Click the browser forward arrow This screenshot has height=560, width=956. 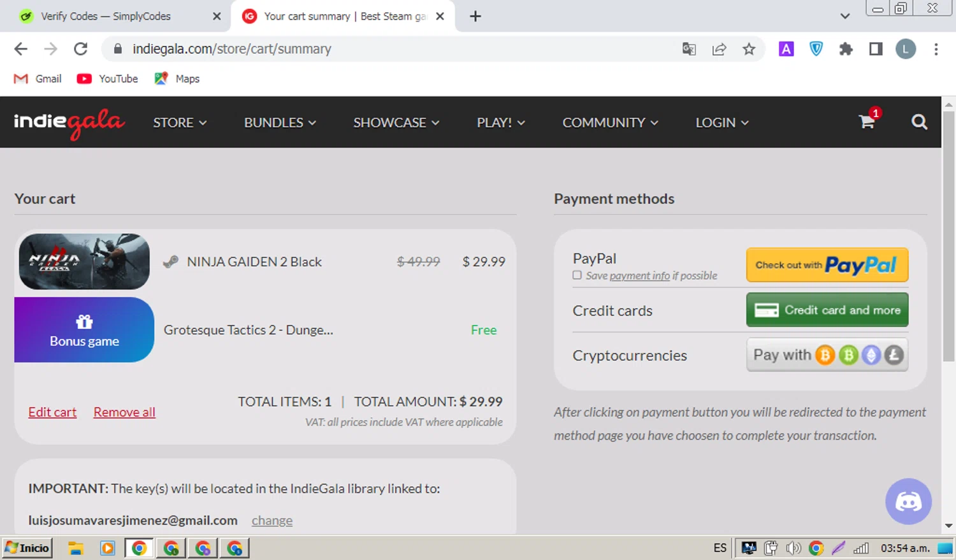pos(50,49)
